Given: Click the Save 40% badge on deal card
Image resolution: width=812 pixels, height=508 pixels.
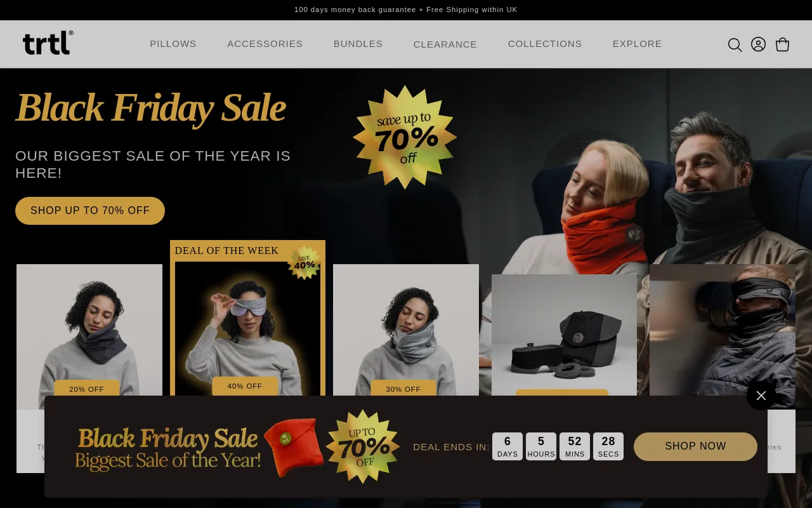Looking at the screenshot, I should [304, 262].
